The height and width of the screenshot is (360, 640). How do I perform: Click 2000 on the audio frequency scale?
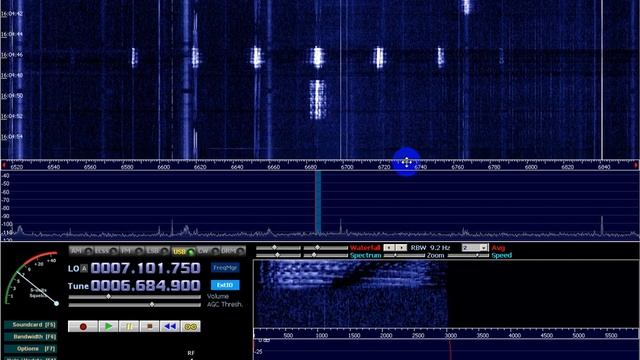[386, 336]
